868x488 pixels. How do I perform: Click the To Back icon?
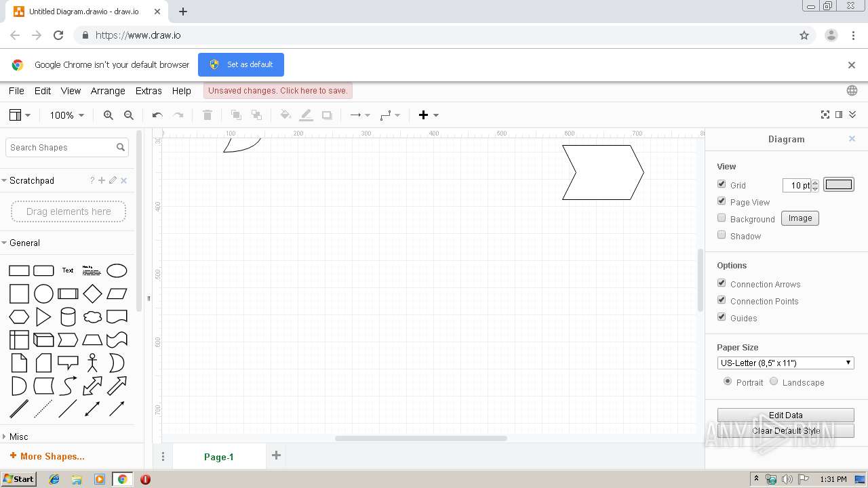[x=256, y=115]
